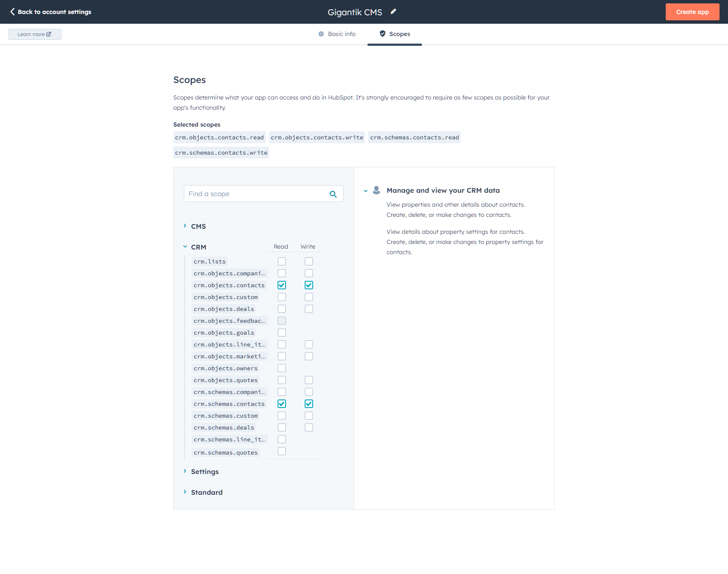Screen dimensions: 728x574
Task: Click the Gigantik CMS app title
Action: (355, 12)
